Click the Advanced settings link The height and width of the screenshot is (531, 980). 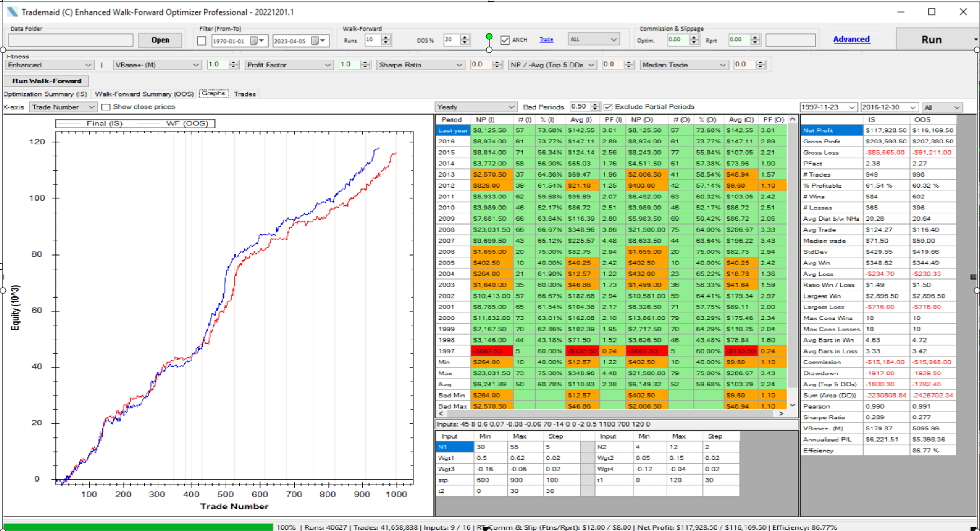pyautogui.click(x=851, y=39)
